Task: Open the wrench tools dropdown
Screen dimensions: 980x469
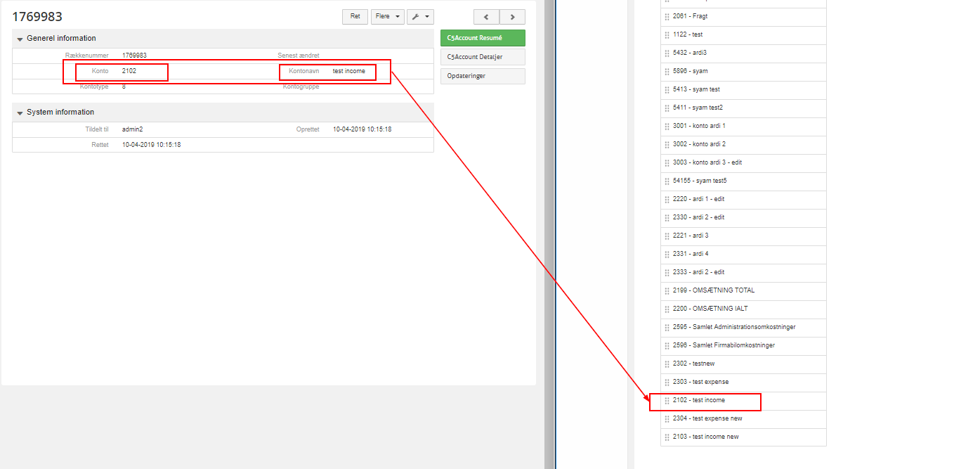Action: [419, 16]
